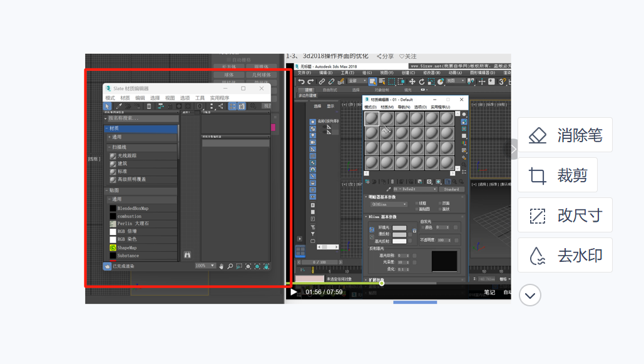The image size is (644, 364).
Task: Click the 分享 share link
Action: [x=385, y=56]
